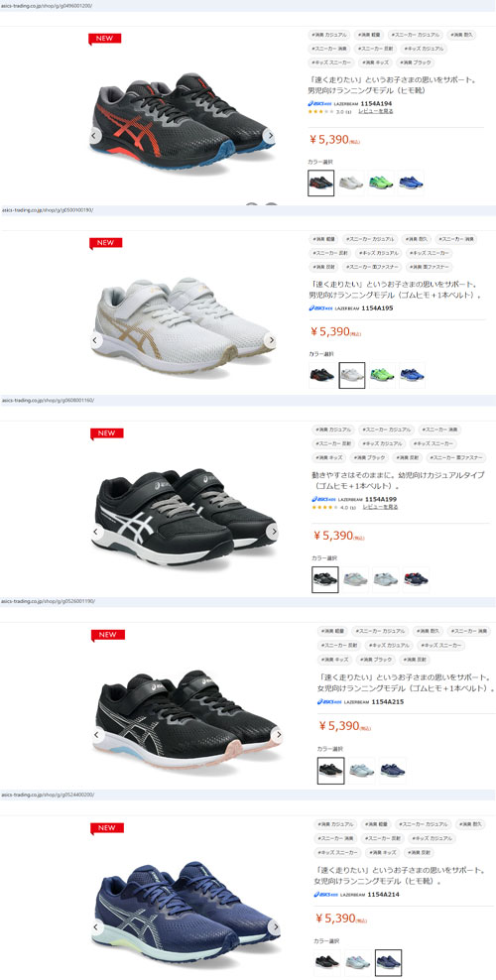Open レビューを見る link for 1154A194
This screenshot has height=980, width=496.
click(375, 111)
